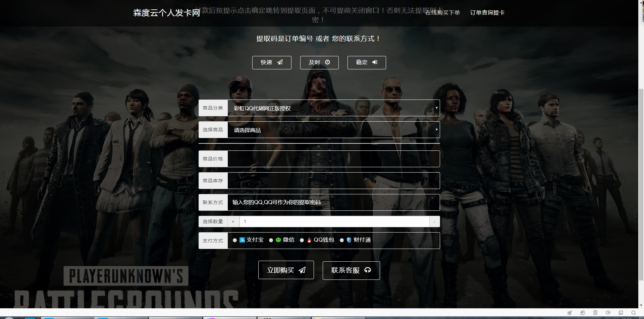This screenshot has width=644, height=319.
Task: Choose the 财付通 payment radio button
Action: 342,240
